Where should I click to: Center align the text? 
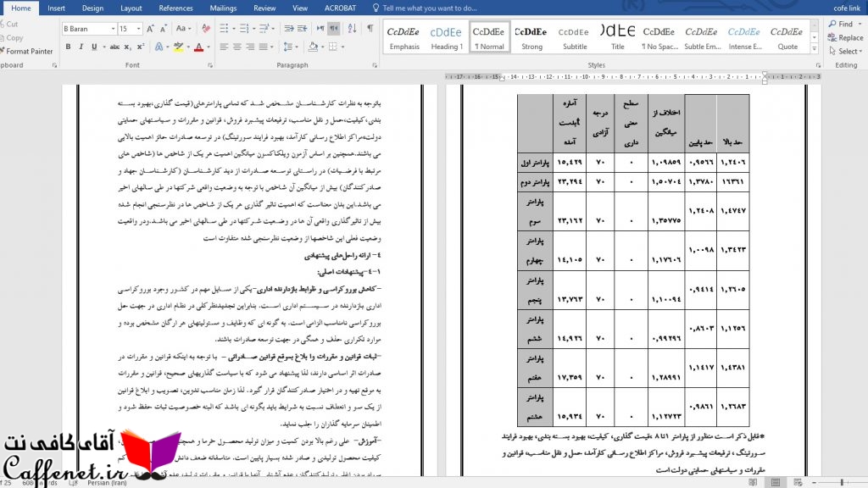(237, 47)
